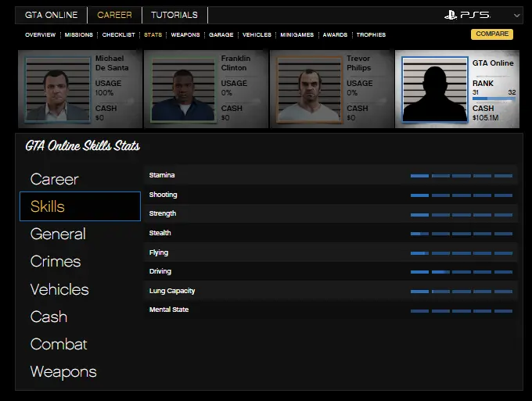Click the yellow COMPARE button

(x=492, y=34)
